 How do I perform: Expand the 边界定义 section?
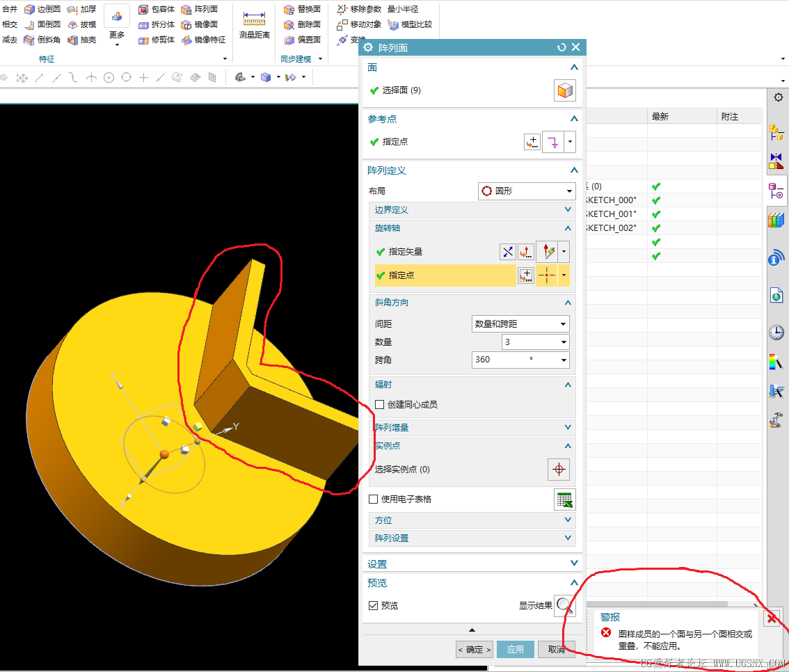tap(472, 210)
